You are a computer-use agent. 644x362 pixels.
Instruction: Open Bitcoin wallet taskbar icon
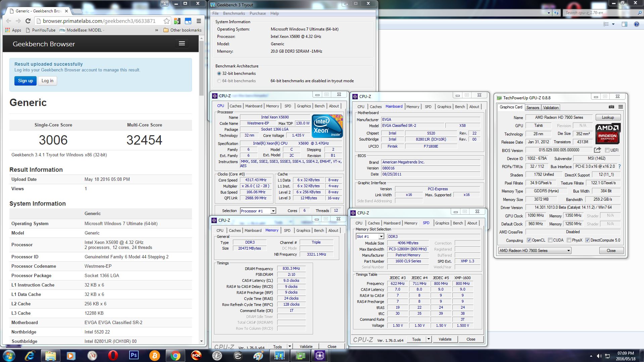point(155,356)
